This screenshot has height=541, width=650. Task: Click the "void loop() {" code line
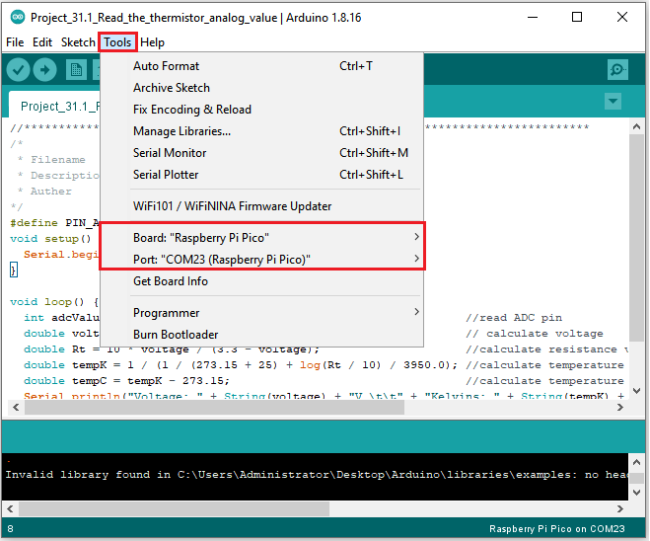pos(54,302)
